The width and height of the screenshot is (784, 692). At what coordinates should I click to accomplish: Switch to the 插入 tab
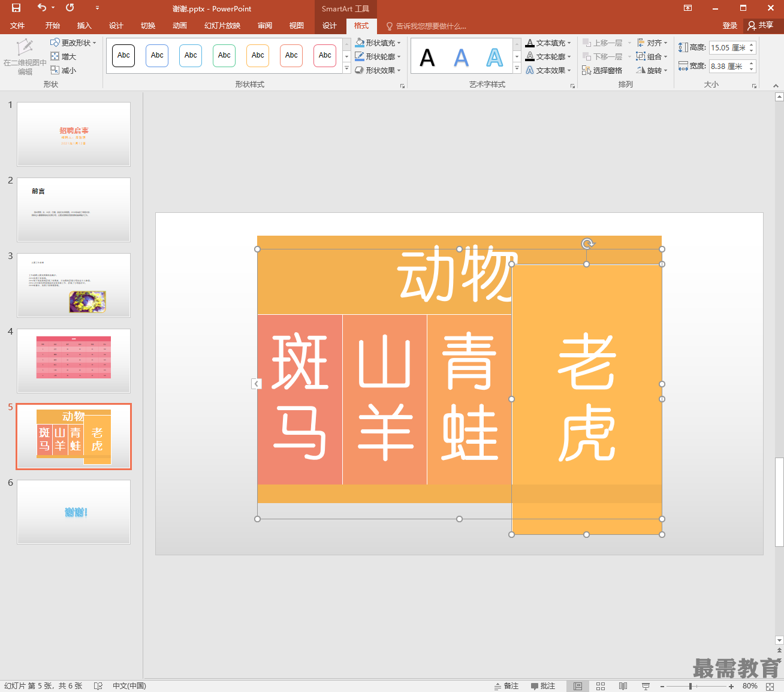[85, 25]
